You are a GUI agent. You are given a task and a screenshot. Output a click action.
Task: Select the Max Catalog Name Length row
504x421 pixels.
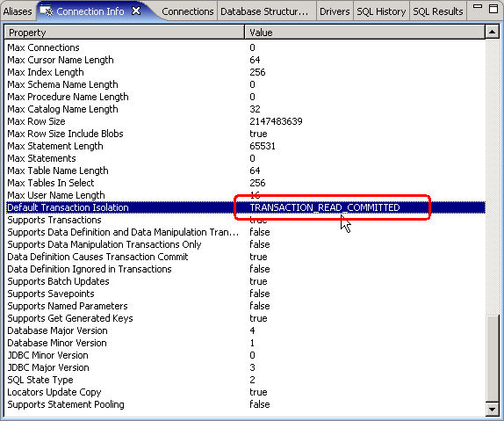point(246,109)
